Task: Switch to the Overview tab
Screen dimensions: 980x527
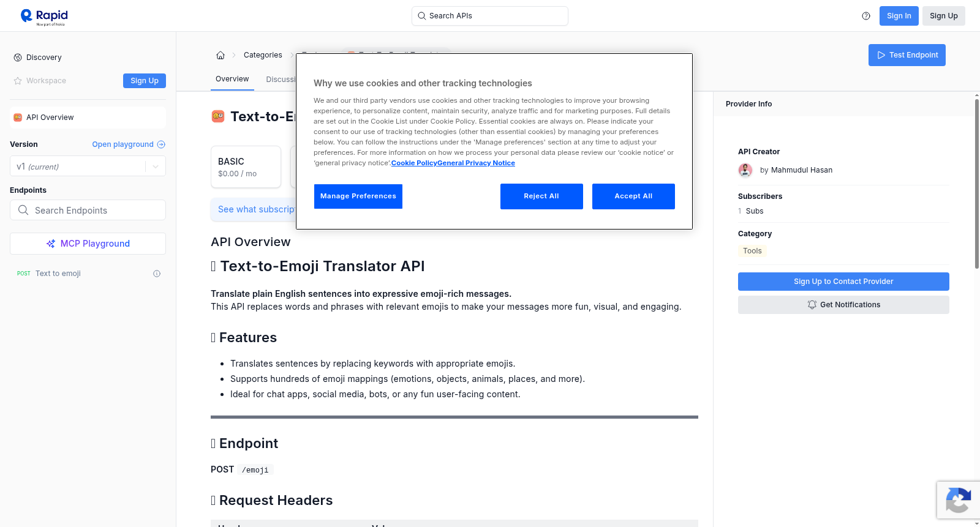Action: (x=232, y=79)
